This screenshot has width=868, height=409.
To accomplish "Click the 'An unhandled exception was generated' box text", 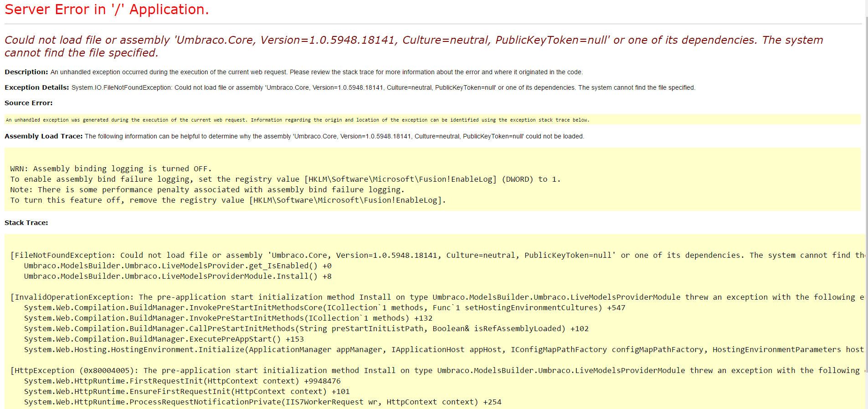I will coord(297,120).
